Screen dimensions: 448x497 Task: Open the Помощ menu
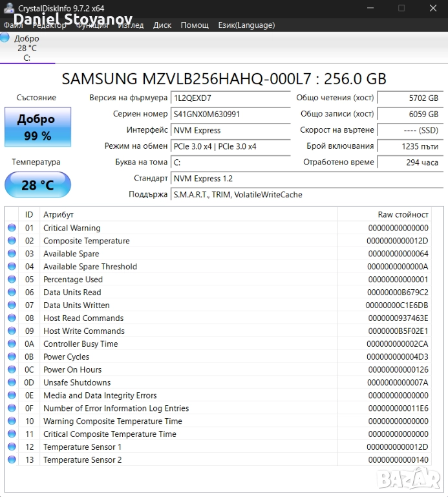pos(195,25)
